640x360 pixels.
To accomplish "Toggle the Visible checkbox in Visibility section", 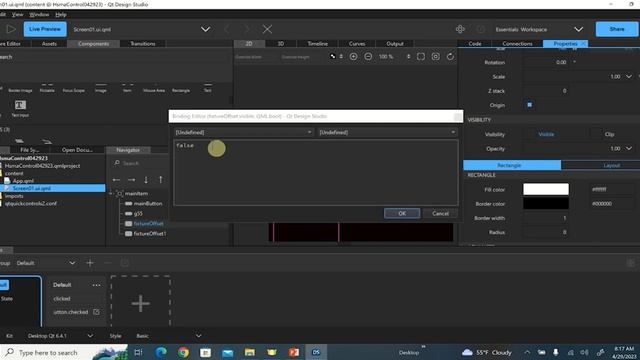I will (546, 134).
